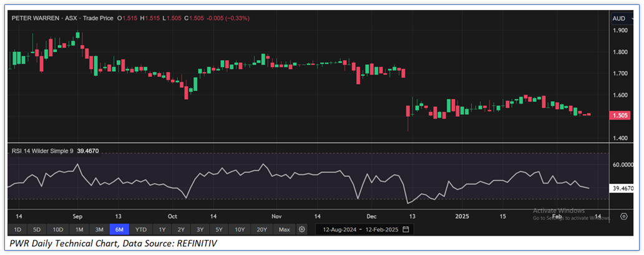Select the 5D time range
The image size is (644, 255).
tap(37, 229)
